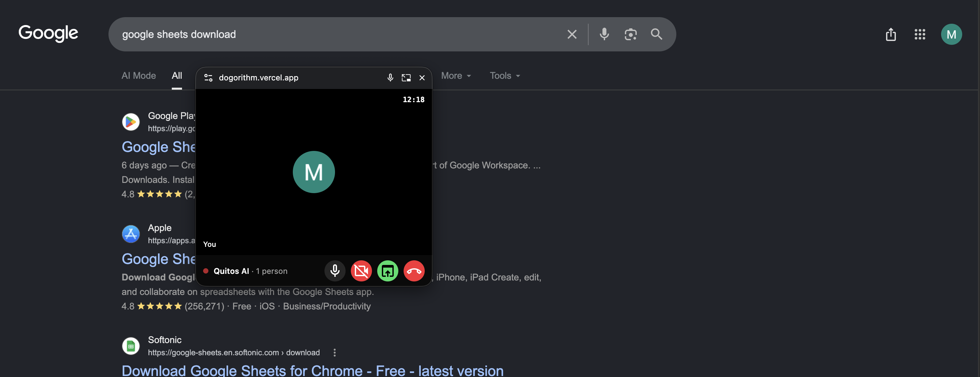The image size is (980, 377).
Task: Click microphone indicator in popup title bar
Action: tap(390, 77)
